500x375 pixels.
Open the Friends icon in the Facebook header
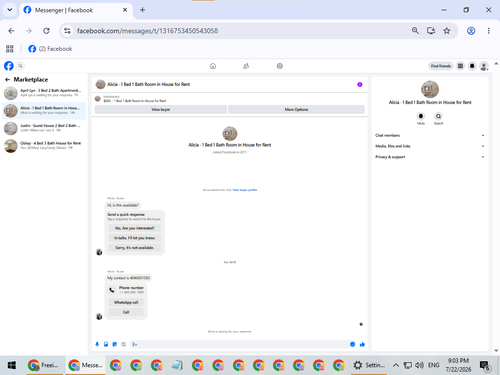click(x=246, y=66)
